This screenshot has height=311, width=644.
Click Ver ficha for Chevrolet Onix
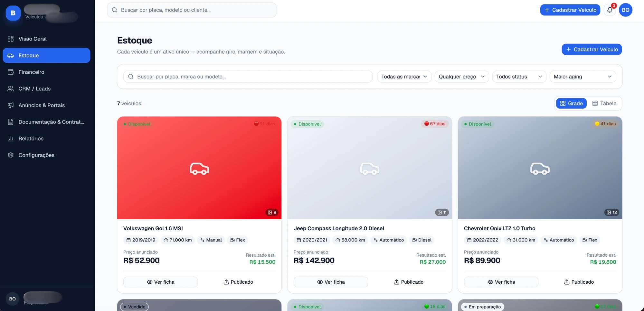click(x=501, y=282)
